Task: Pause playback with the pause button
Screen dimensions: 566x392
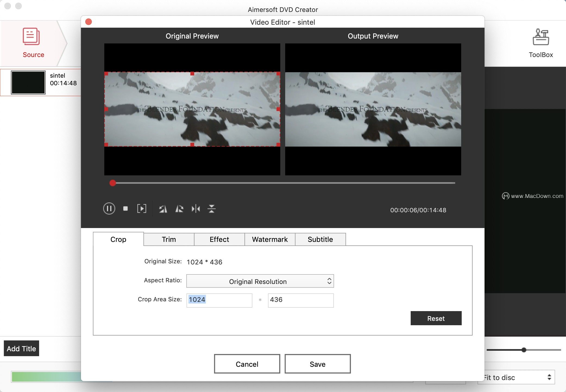Action: point(109,208)
